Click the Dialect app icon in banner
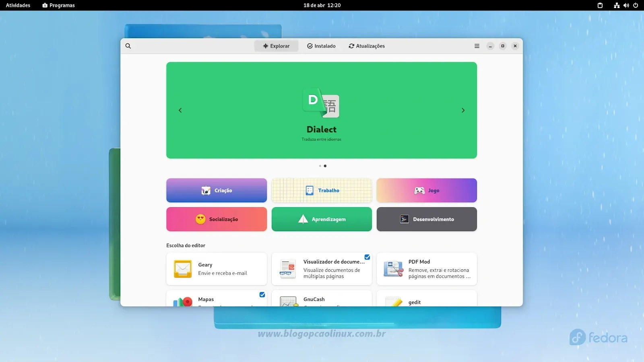The height and width of the screenshot is (362, 644). point(321,103)
